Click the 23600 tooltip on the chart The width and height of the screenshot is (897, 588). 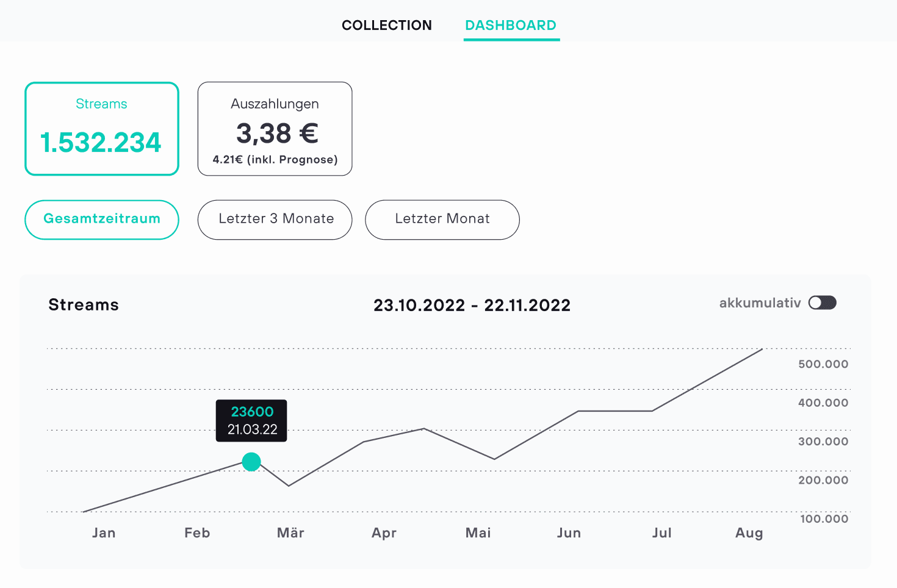[x=251, y=421]
